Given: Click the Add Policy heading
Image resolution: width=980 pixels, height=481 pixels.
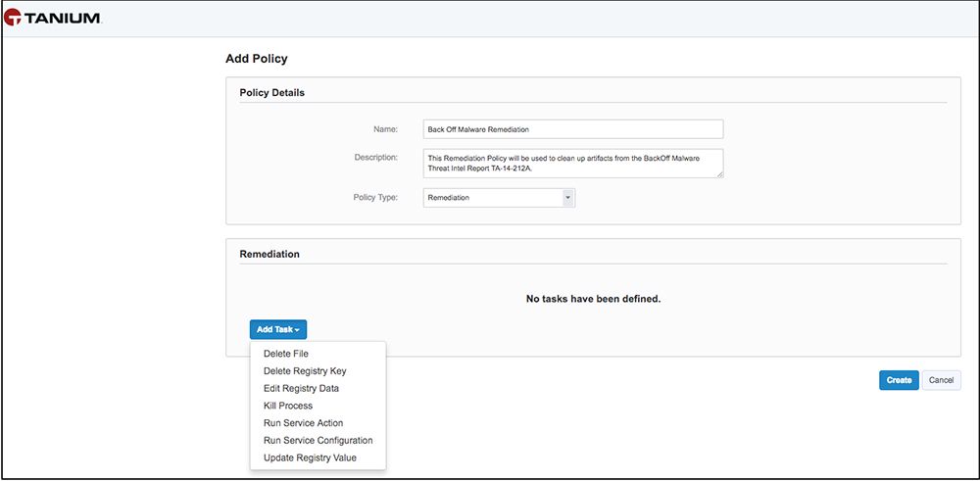Looking at the screenshot, I should 256,59.
